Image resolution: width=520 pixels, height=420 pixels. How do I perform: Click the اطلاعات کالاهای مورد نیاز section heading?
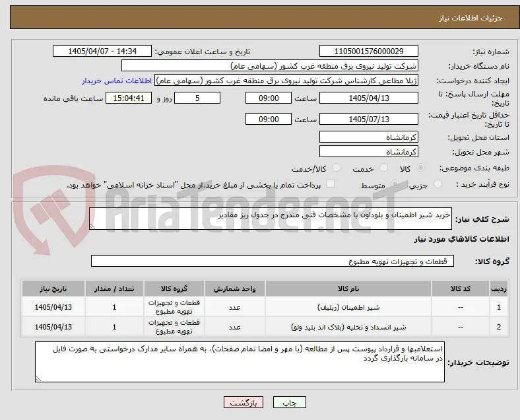point(461,239)
